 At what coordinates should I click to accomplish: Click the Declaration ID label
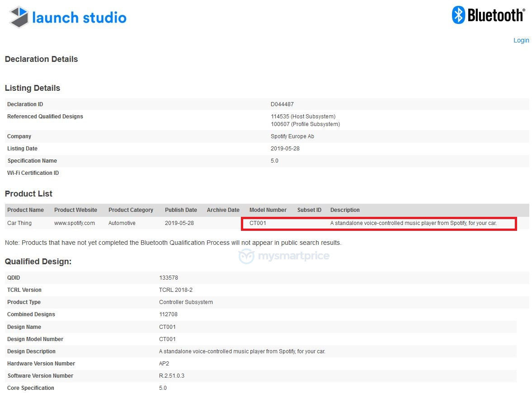(25, 104)
